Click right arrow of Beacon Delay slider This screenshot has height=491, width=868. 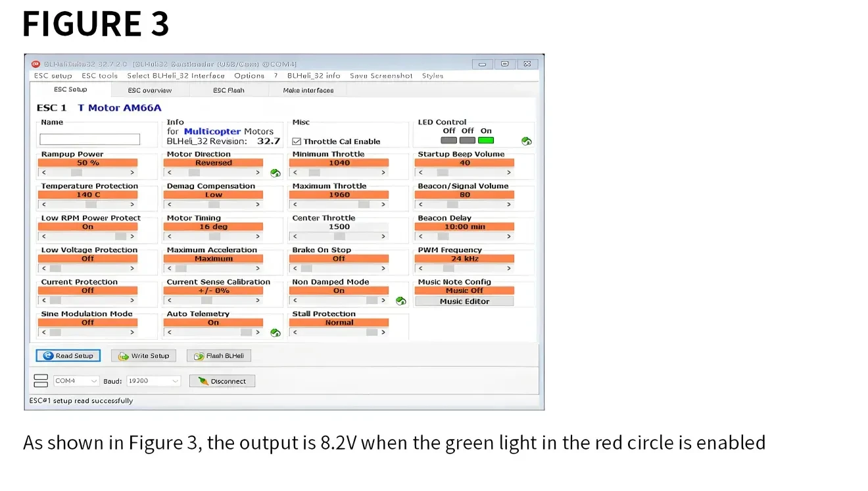coord(509,236)
